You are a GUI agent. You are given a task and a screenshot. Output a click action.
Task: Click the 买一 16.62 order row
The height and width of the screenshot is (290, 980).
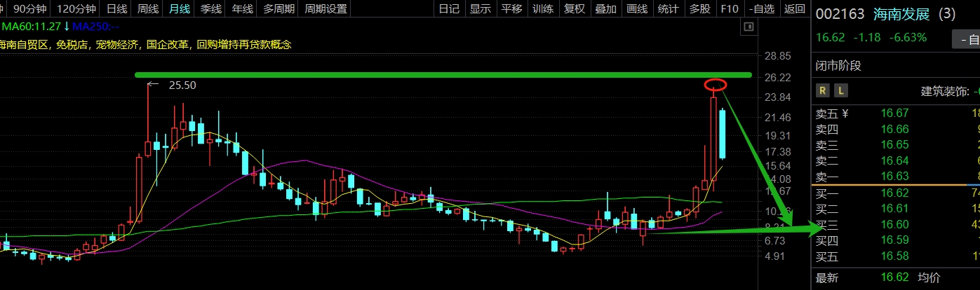coord(897,193)
